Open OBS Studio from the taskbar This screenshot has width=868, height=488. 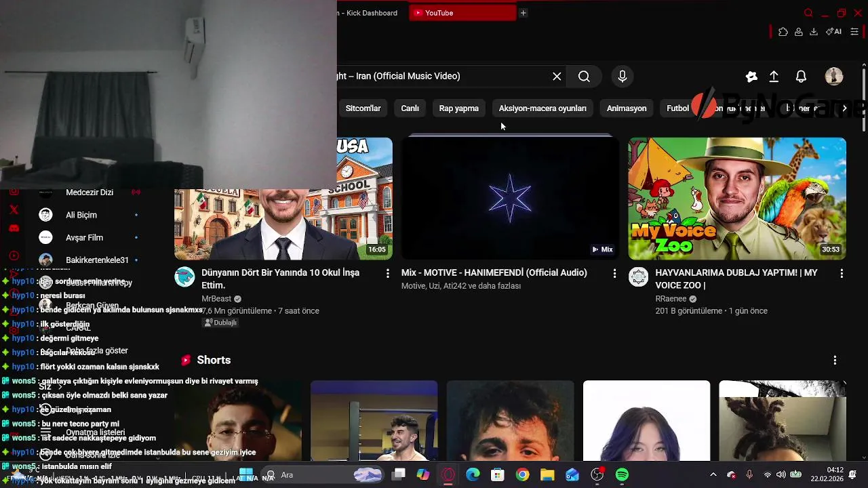click(x=597, y=475)
